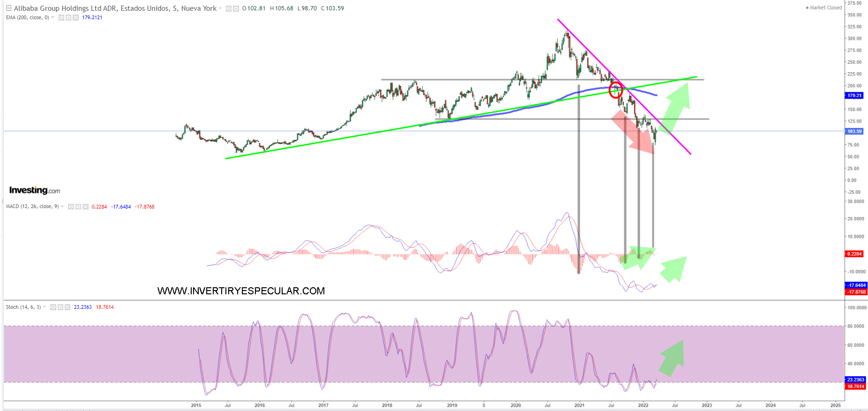Open the EMA (200, close, 0) dropdown
Screen dimensions: 868x411
pos(52,18)
